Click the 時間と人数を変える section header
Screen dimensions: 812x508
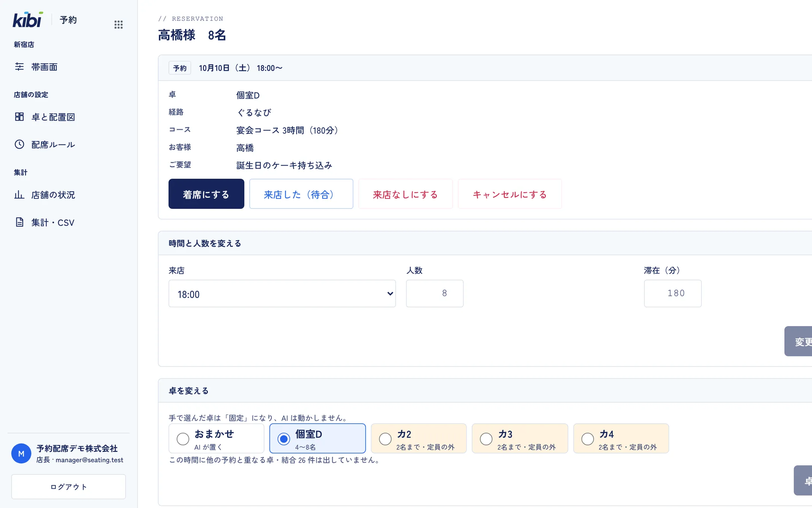click(205, 243)
